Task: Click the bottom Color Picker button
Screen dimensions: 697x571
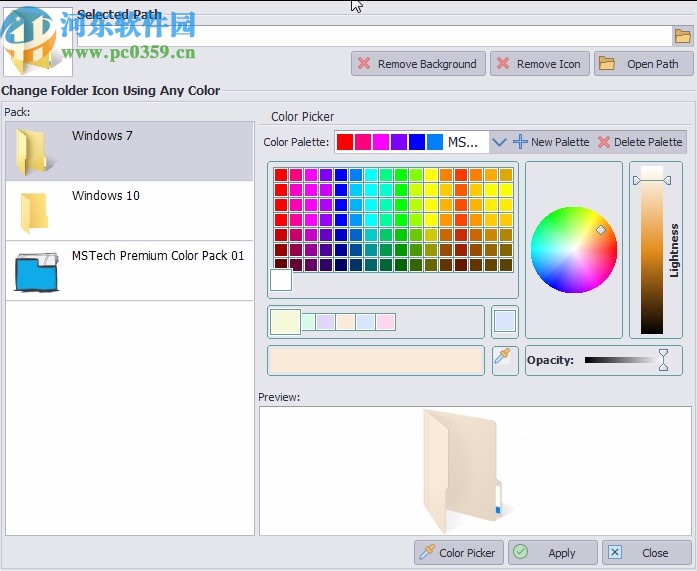Action: click(x=459, y=553)
